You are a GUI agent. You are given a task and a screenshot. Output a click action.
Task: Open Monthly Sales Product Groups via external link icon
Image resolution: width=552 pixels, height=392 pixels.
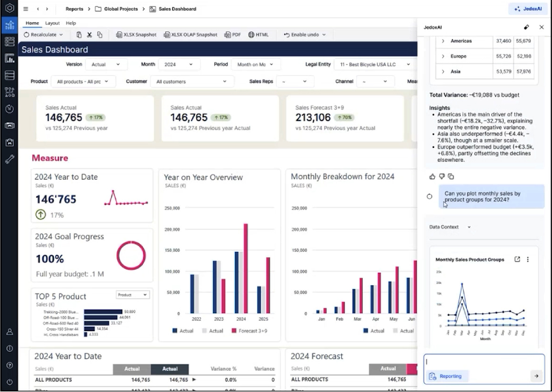[517, 259]
